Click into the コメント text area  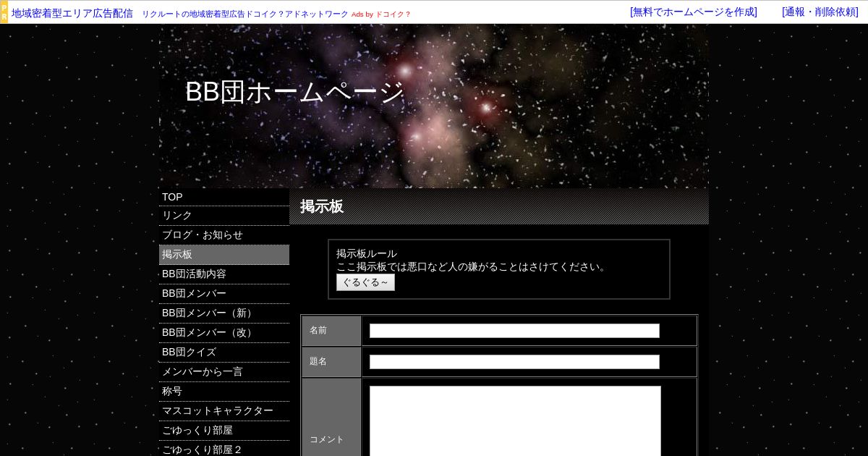pyautogui.click(x=515, y=421)
